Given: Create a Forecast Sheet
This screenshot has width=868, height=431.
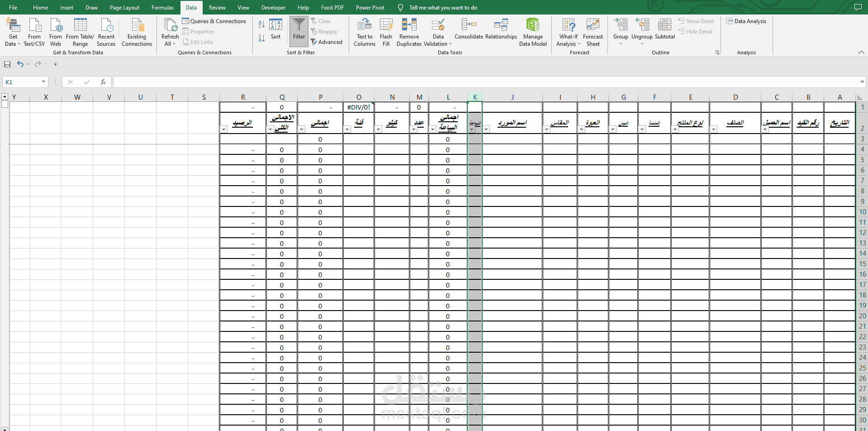Looking at the screenshot, I should (x=593, y=32).
